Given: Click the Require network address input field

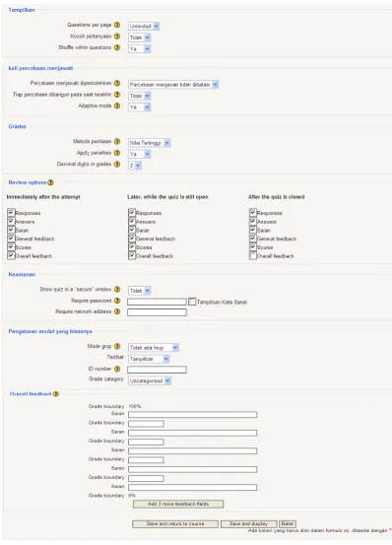Looking at the screenshot, I should [x=157, y=312].
